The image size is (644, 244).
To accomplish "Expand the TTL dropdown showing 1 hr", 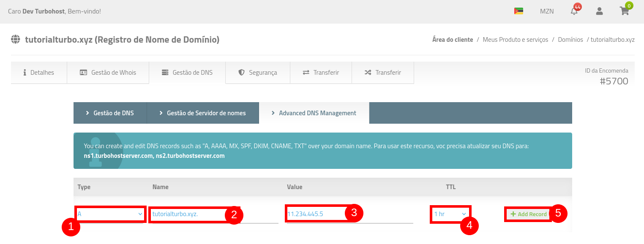I will point(450,214).
